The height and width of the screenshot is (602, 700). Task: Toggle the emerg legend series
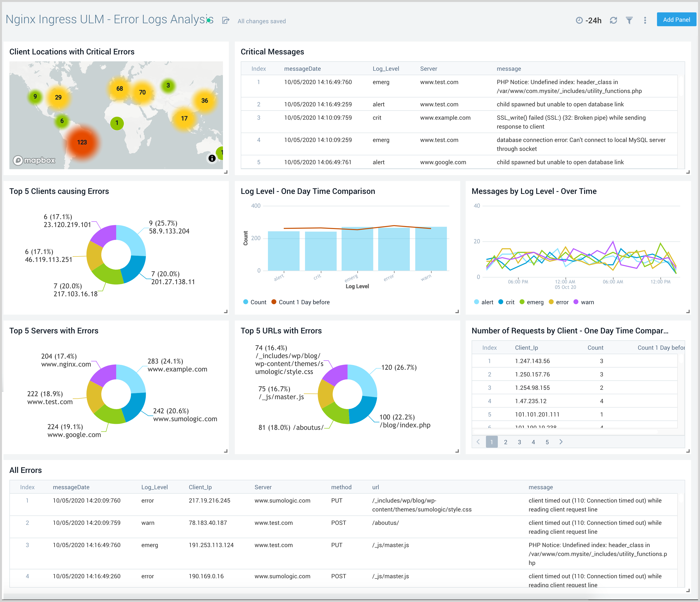[x=531, y=302]
